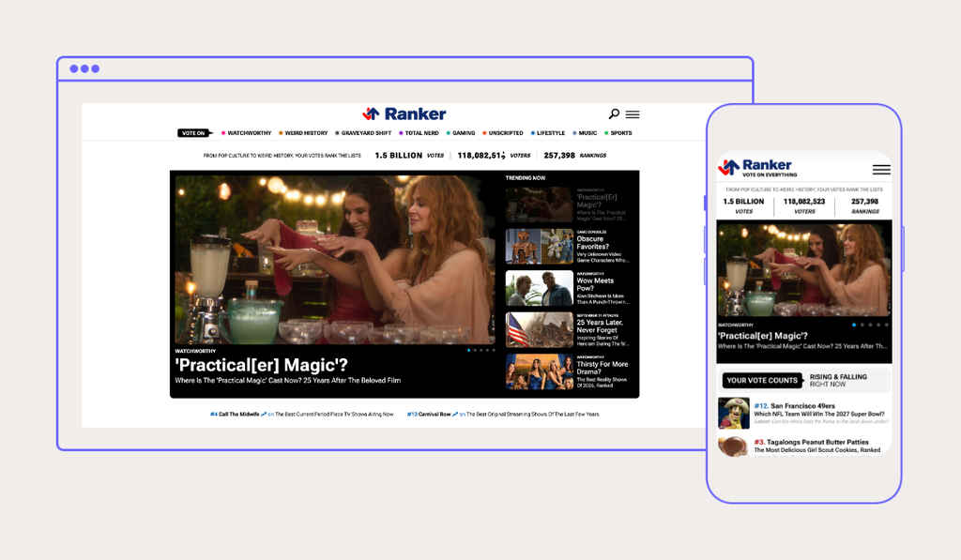Select the Unscripted category
961x560 pixels.
(x=503, y=133)
